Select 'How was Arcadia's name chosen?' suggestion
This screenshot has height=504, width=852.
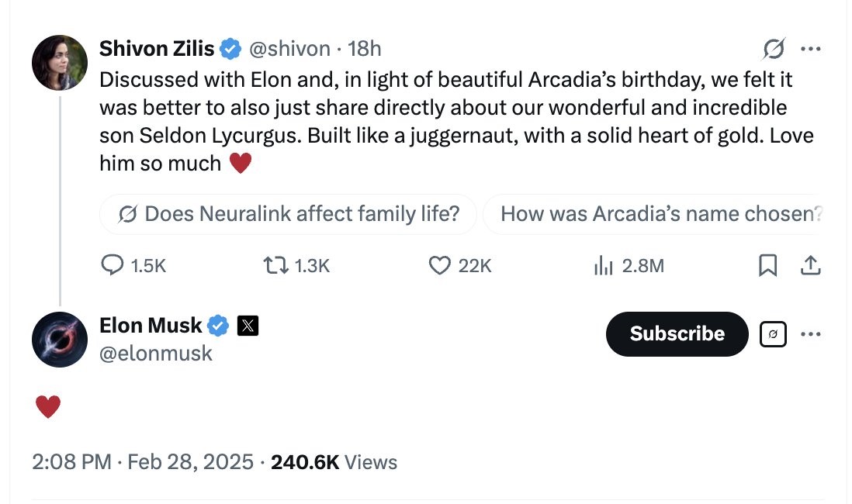[660, 214]
